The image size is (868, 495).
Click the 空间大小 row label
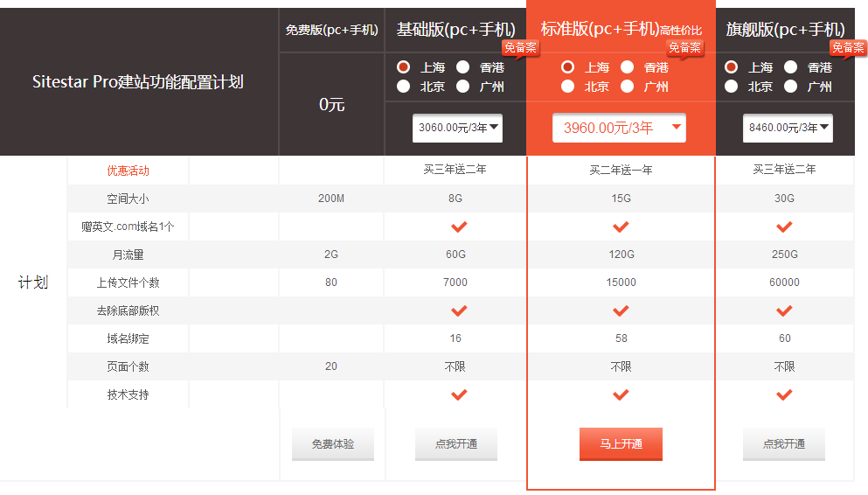[128, 199]
